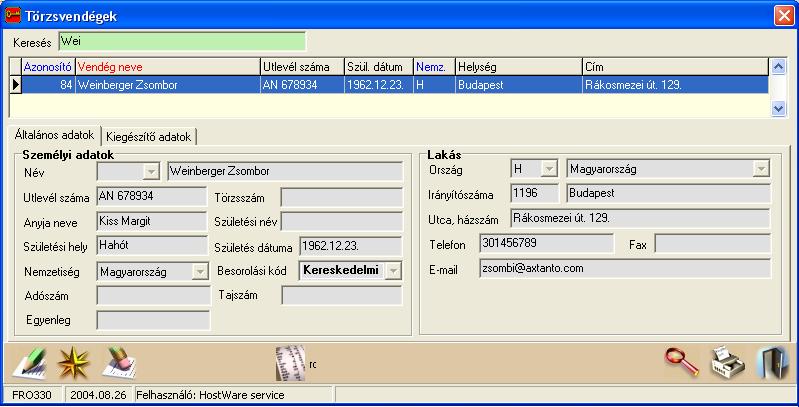This screenshot has height=407, width=799.
Task: Click the new record star icon
Action: [x=74, y=363]
